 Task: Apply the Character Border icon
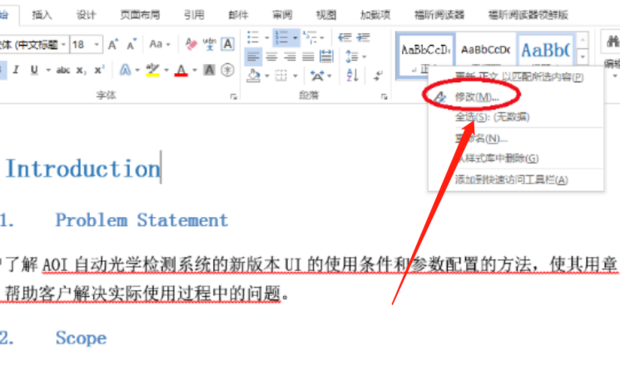[228, 44]
